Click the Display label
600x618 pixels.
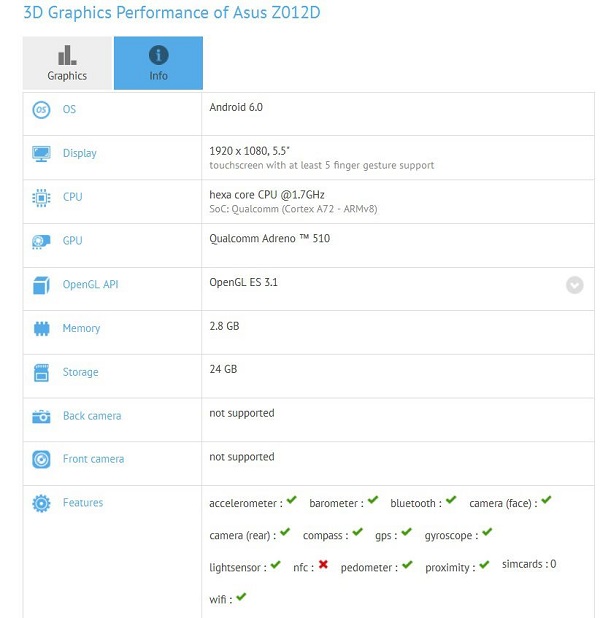click(x=80, y=153)
